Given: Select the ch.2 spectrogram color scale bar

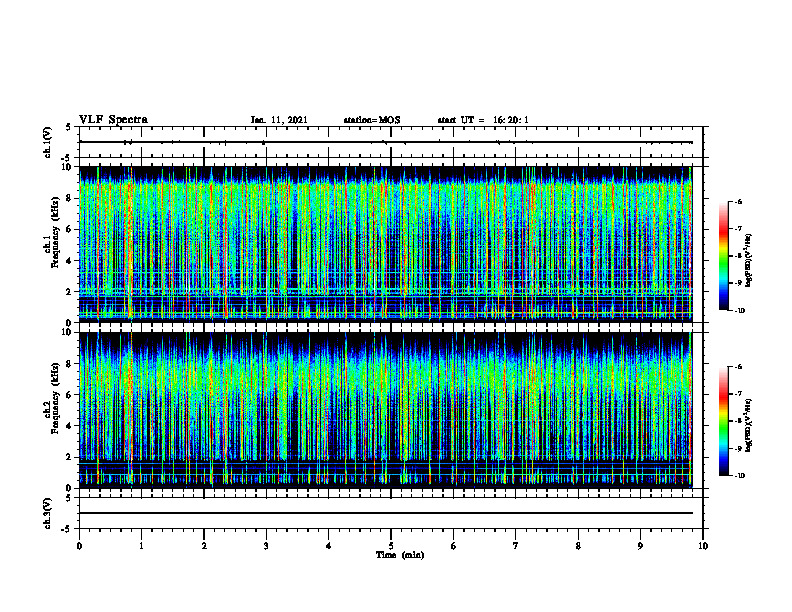Looking at the screenshot, I should (723, 421).
